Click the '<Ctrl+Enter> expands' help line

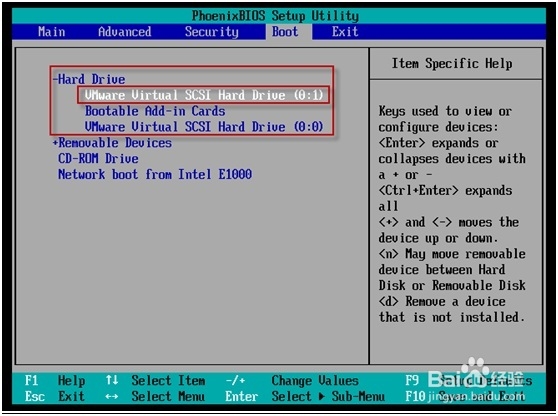(x=445, y=190)
